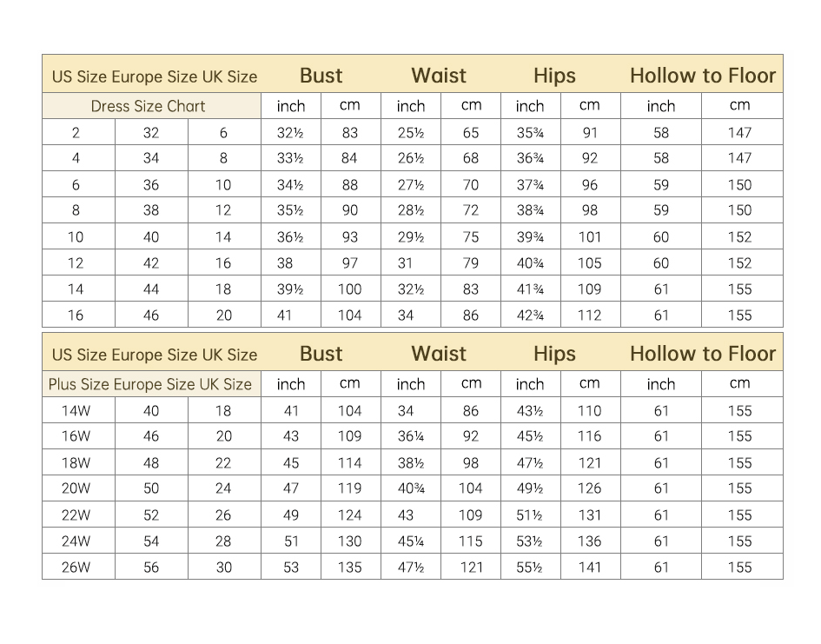Click the 42¾ inch hips value
Image resolution: width=821 pixels, height=644 pixels.
pyautogui.click(x=530, y=315)
